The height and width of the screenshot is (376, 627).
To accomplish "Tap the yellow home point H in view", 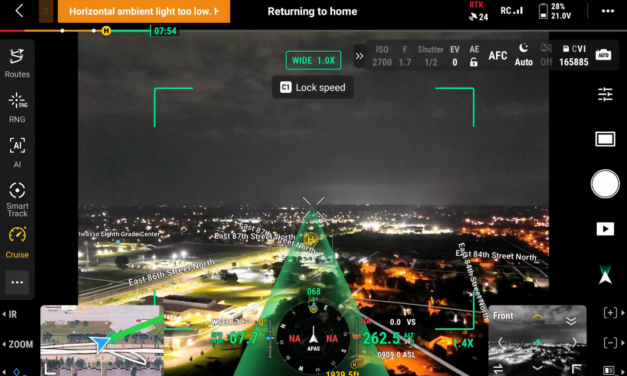I will click(310, 239).
